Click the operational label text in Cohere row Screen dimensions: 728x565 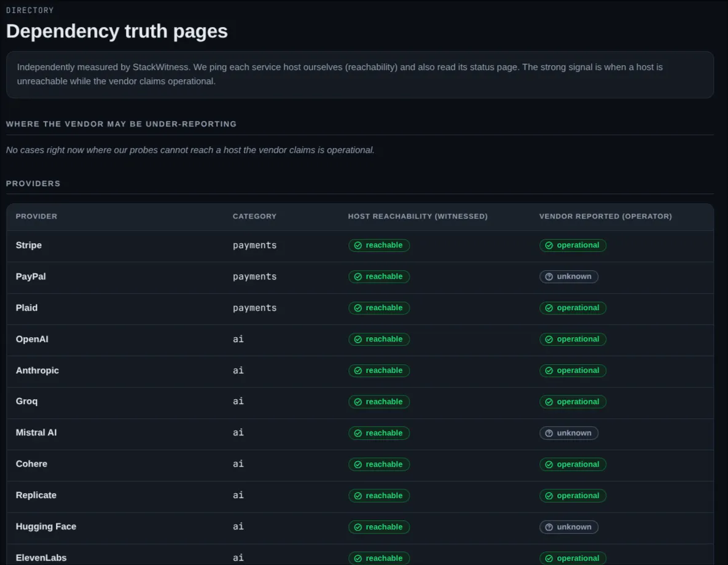(x=578, y=464)
